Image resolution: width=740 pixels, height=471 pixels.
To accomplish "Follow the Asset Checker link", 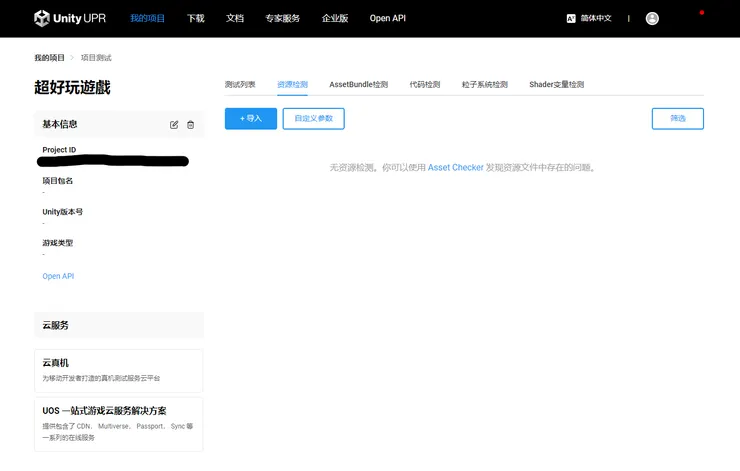I will 455,168.
